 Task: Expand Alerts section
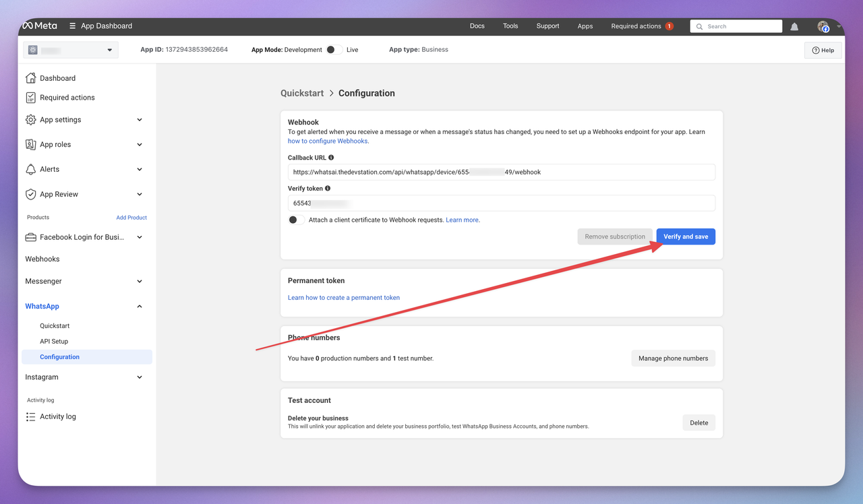[x=140, y=170]
